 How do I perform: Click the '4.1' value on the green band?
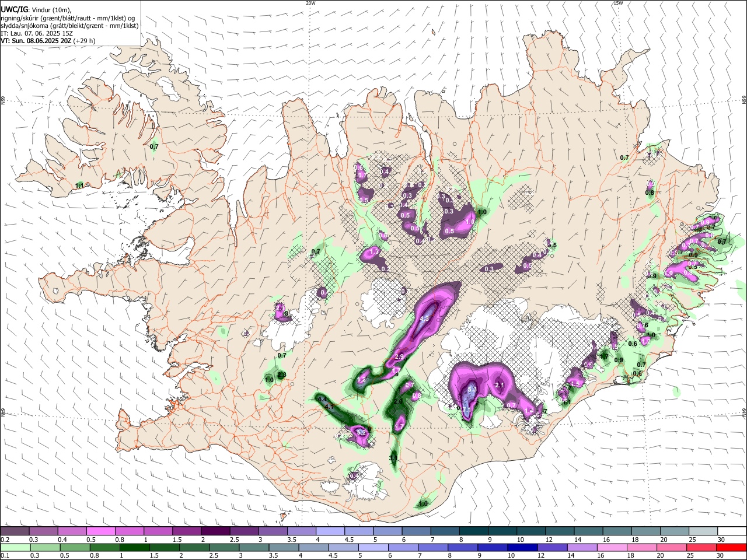click(x=329, y=407)
